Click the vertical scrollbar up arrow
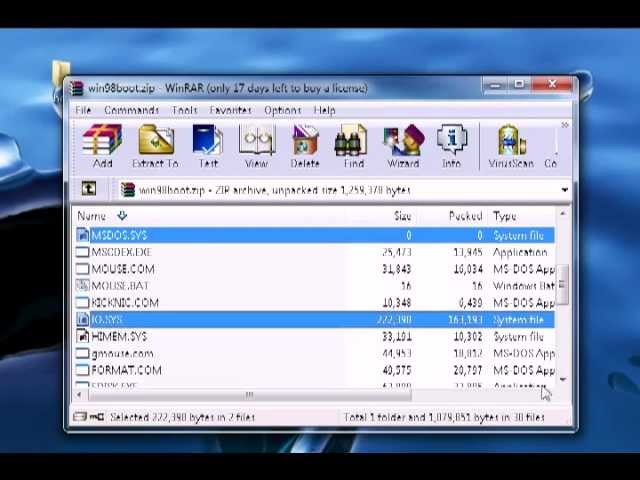This screenshot has height=480, width=640. 562,213
